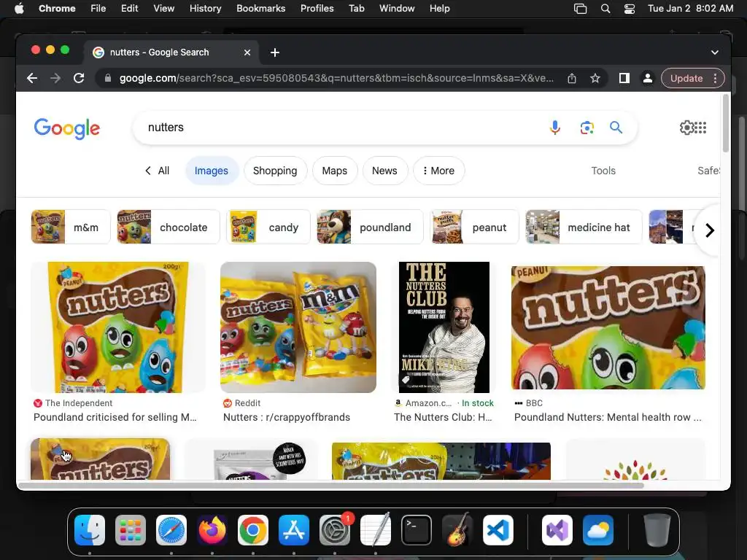Click the voice search microphone icon
Screen dimensions: 747x560
tap(554, 128)
